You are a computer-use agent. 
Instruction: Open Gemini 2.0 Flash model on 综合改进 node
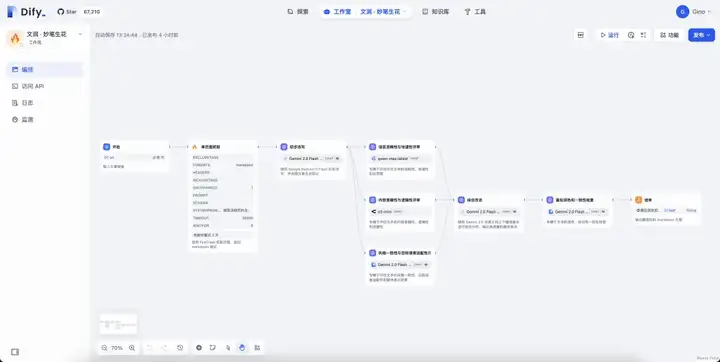click(489, 212)
